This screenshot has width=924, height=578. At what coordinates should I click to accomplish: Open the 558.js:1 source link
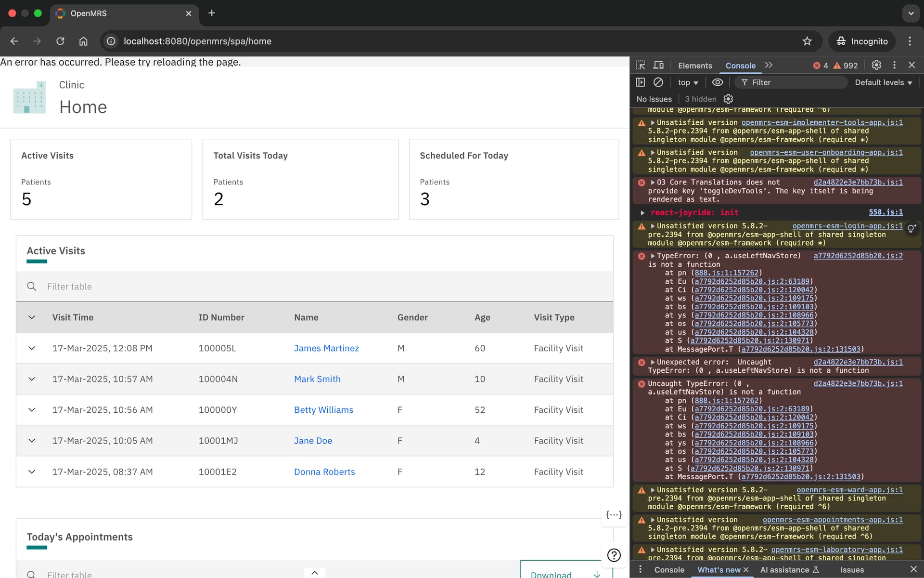tap(885, 212)
